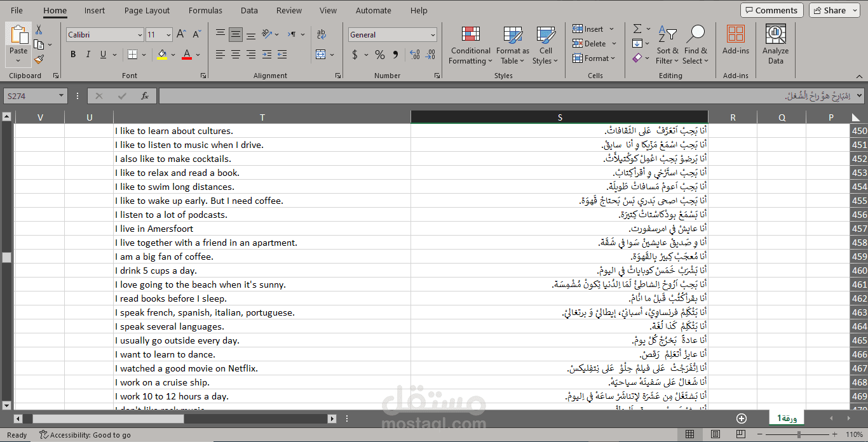Click the AutoSum sigma icon
Screen dimensions: 868x442
point(637,29)
